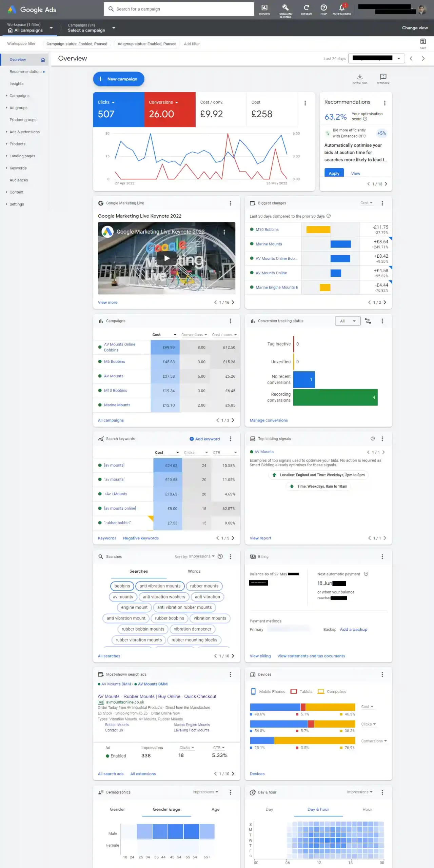
Task: Click Add filter field
Action: 192,44
